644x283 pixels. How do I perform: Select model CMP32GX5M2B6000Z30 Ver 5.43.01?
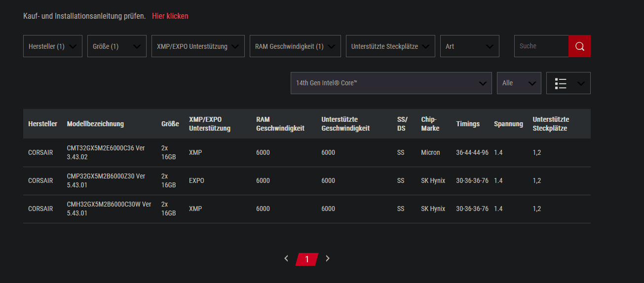click(106, 180)
